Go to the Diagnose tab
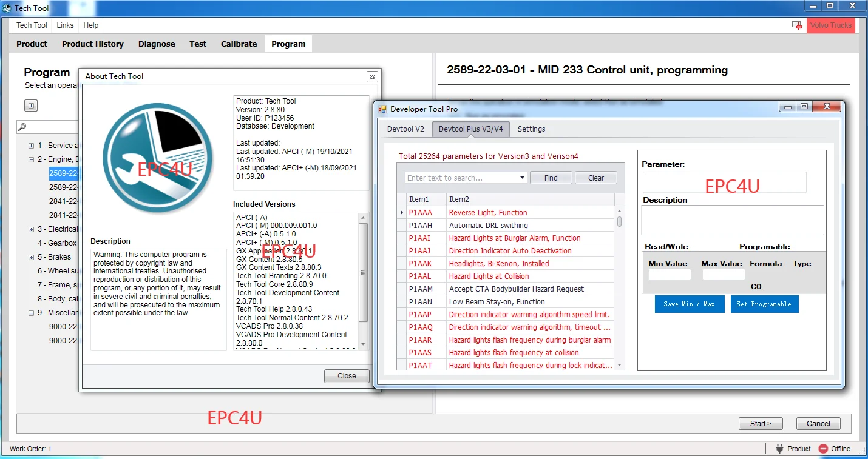Image resolution: width=868 pixels, height=459 pixels. click(157, 44)
